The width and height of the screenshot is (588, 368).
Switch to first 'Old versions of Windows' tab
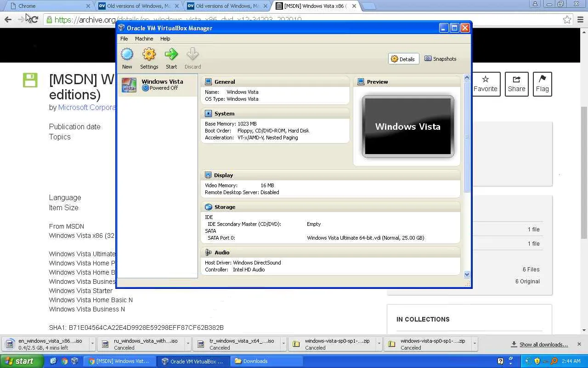tap(139, 6)
